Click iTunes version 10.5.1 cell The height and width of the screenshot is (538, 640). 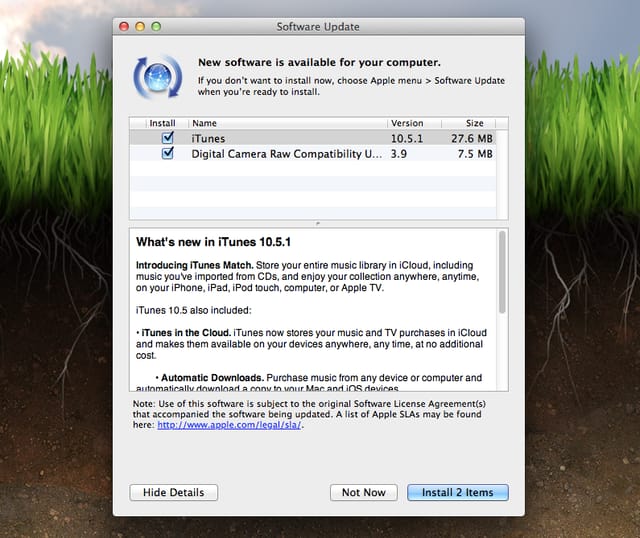407,139
